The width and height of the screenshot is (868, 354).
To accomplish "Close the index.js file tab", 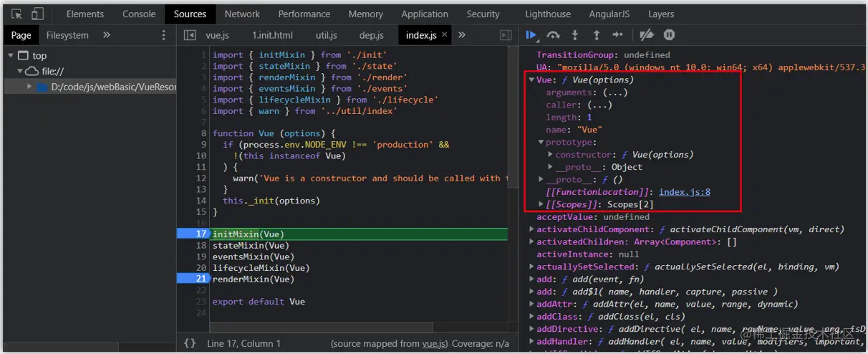I will pyautogui.click(x=445, y=34).
